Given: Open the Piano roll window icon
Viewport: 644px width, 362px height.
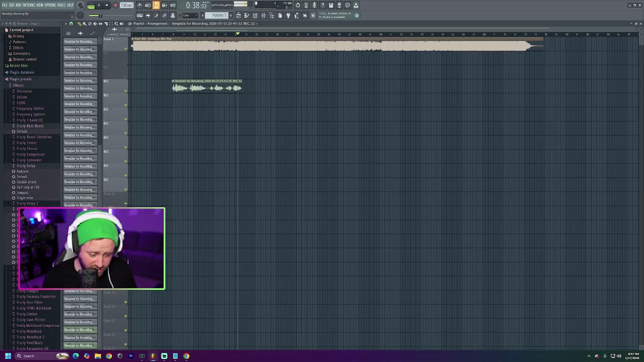Looking at the screenshot, I should (247, 16).
